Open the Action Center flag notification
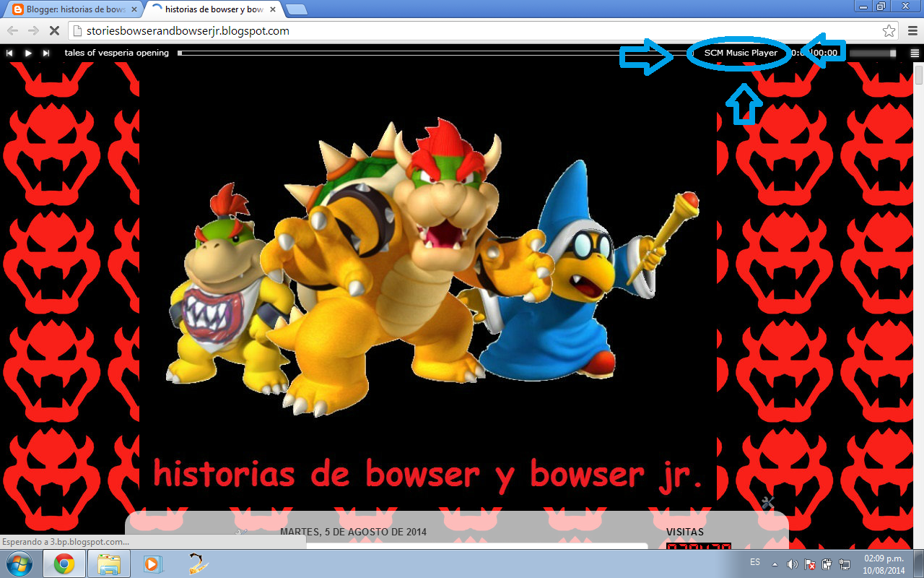924x578 pixels. 810,565
